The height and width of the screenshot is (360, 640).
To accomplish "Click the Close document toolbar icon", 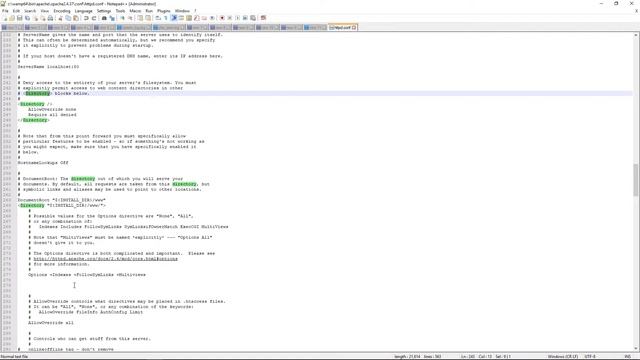I will click(36, 18).
